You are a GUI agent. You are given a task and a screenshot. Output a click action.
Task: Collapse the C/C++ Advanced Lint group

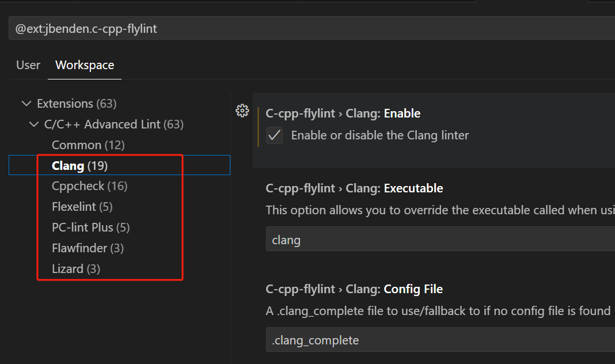pos(34,124)
